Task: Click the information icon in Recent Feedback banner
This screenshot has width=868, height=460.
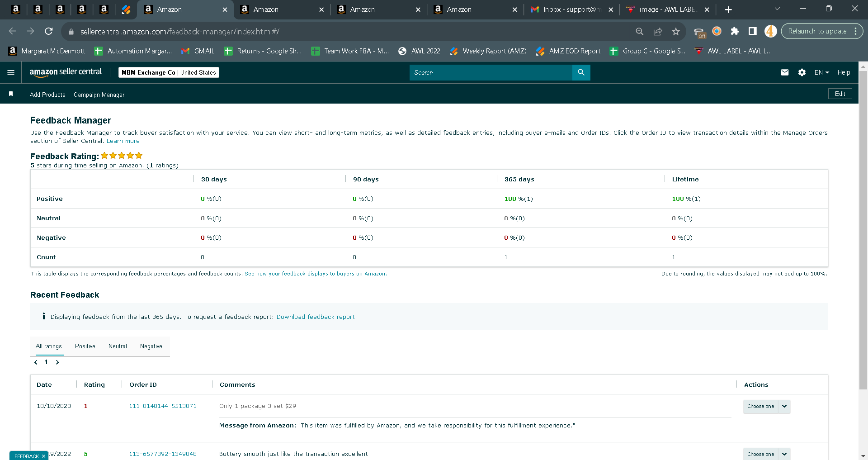Action: (44, 316)
